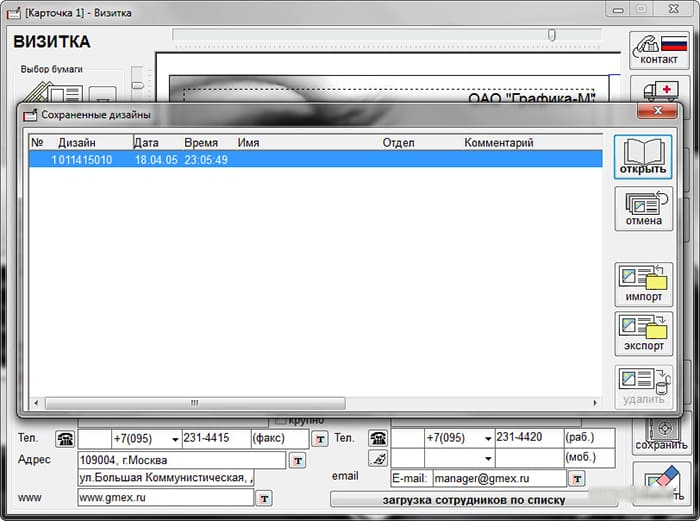Expand the +7(095) code dropdown for work phone
Image resolution: width=700 pixels, height=521 pixels.
click(488, 439)
